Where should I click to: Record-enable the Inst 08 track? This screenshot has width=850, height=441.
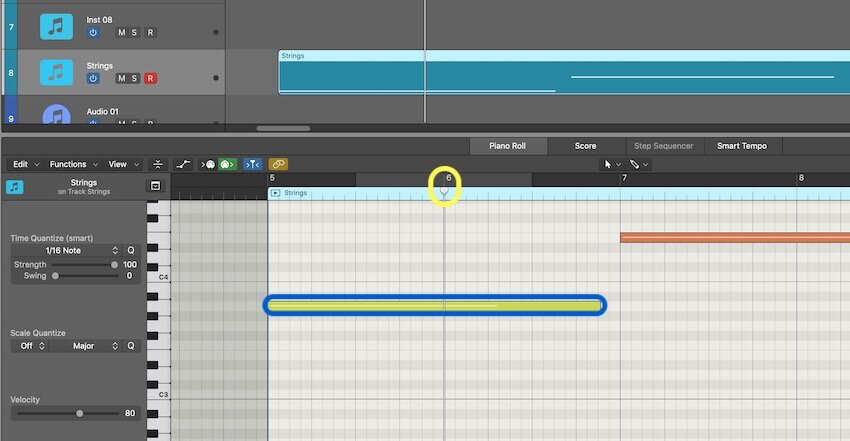(x=150, y=33)
